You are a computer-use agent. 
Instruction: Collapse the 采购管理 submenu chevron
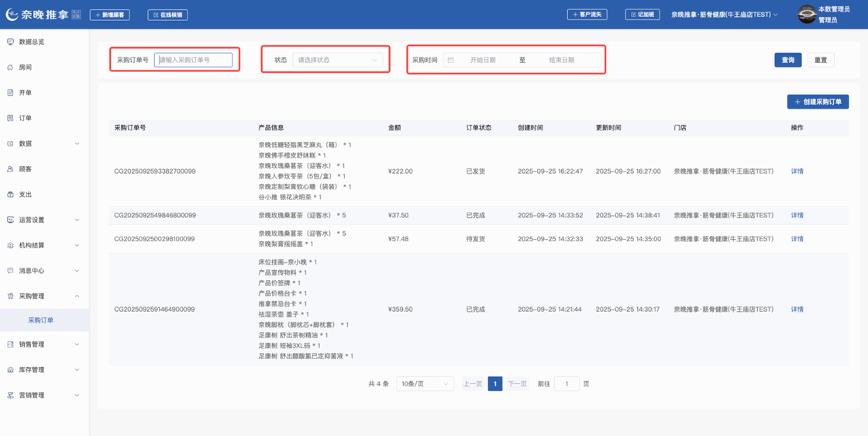(x=77, y=296)
